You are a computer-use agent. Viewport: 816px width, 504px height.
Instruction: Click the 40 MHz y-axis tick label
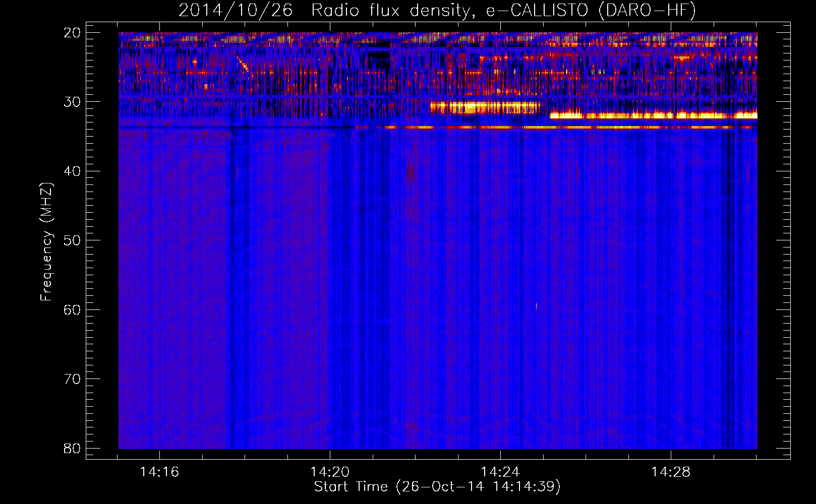(72, 171)
